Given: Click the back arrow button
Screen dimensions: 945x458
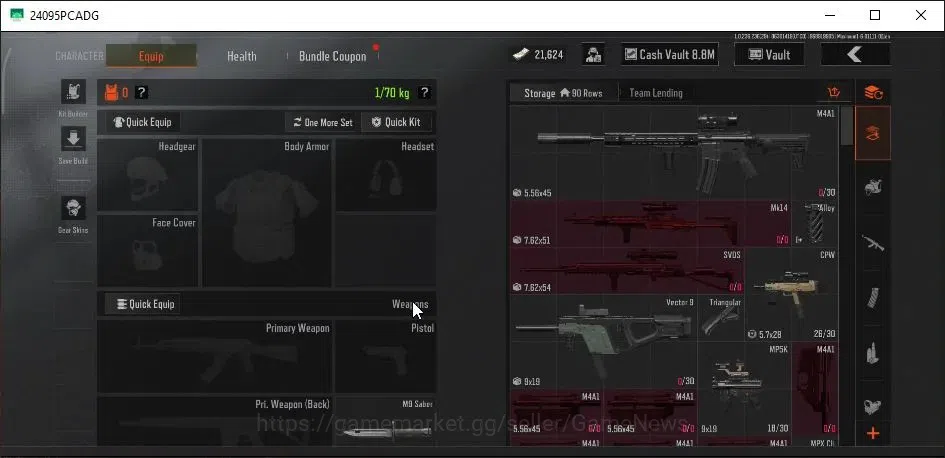Looking at the screenshot, I should 855,55.
